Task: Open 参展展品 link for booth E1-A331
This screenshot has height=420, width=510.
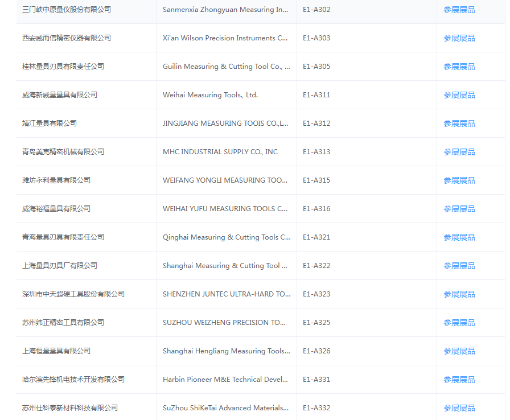Action: point(459,380)
